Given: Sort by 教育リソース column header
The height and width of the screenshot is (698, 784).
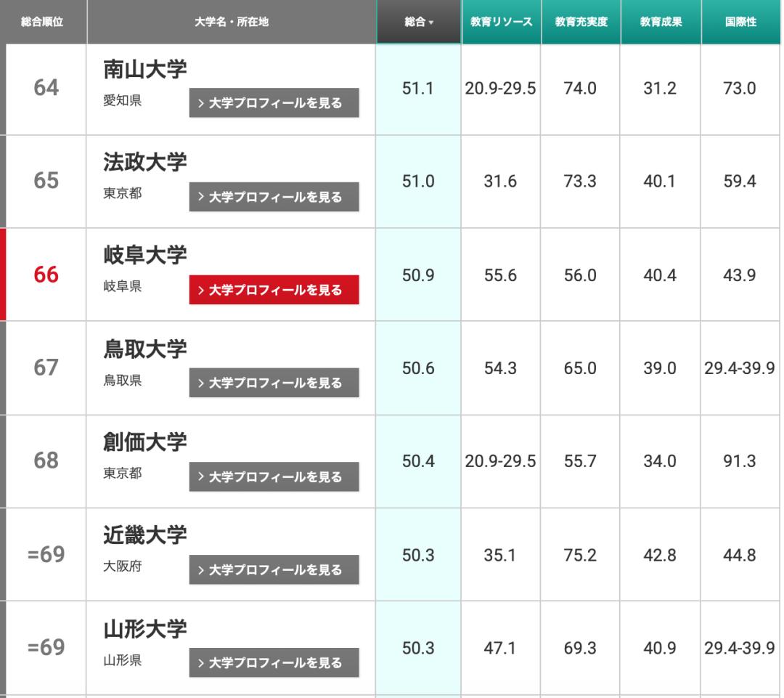Looking at the screenshot, I should coord(501,22).
